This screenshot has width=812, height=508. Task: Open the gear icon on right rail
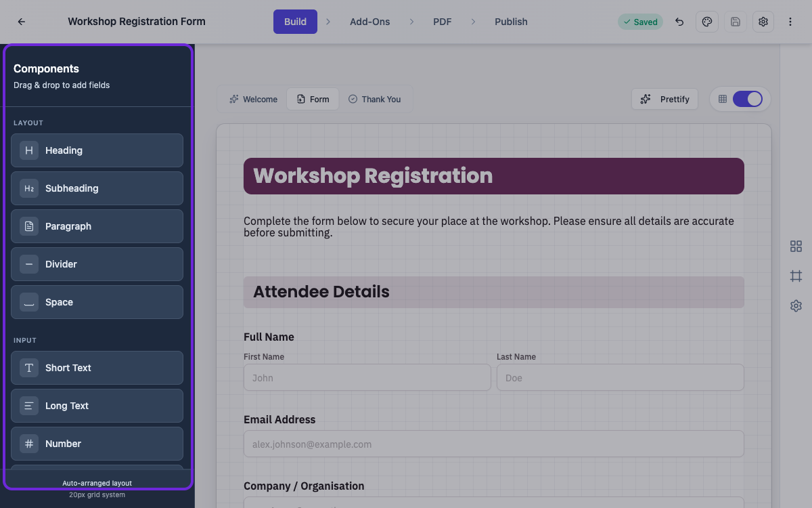[796, 306]
